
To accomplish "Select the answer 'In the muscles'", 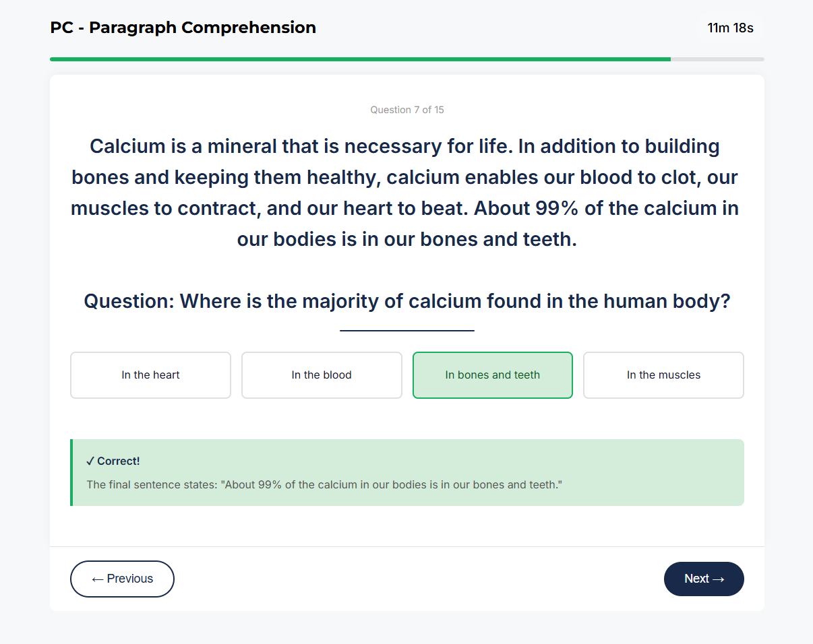I will [663, 375].
